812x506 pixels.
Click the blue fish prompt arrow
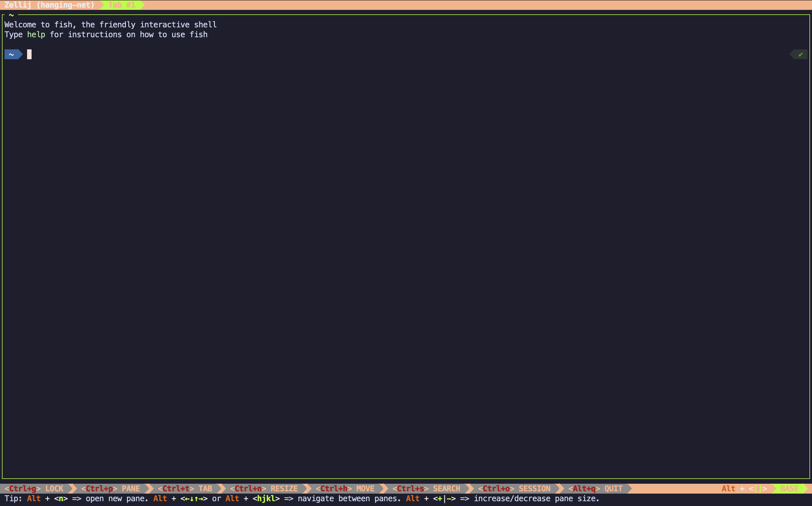click(x=13, y=54)
